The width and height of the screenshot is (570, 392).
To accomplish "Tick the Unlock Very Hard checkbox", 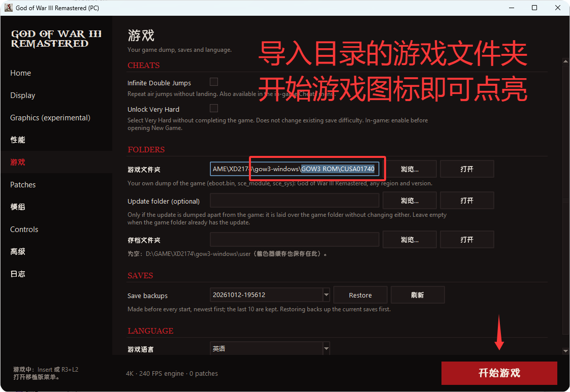I will (214, 108).
